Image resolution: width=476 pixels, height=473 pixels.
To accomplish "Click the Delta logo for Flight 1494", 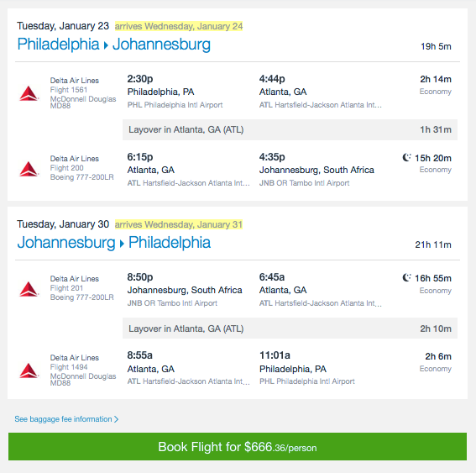I will coord(29,371).
